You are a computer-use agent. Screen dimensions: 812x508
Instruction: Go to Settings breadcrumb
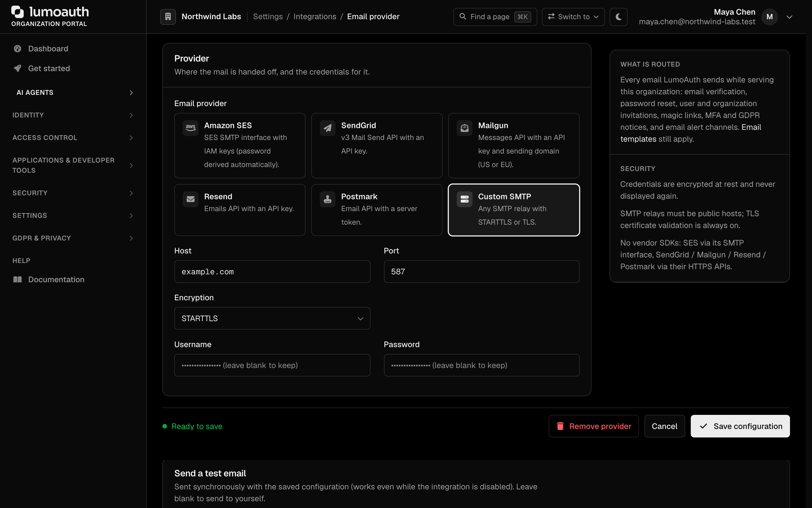click(268, 16)
